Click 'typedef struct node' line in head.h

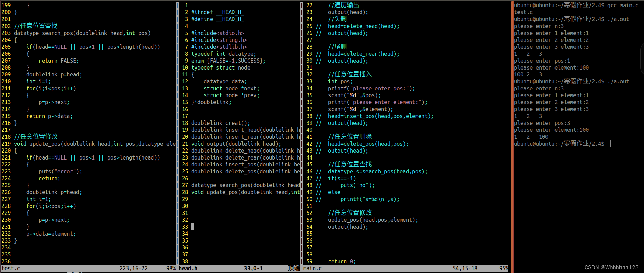click(221, 67)
